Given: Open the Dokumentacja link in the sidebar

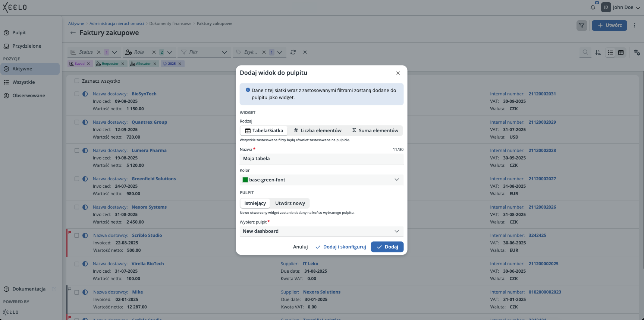Looking at the screenshot, I should (29, 289).
